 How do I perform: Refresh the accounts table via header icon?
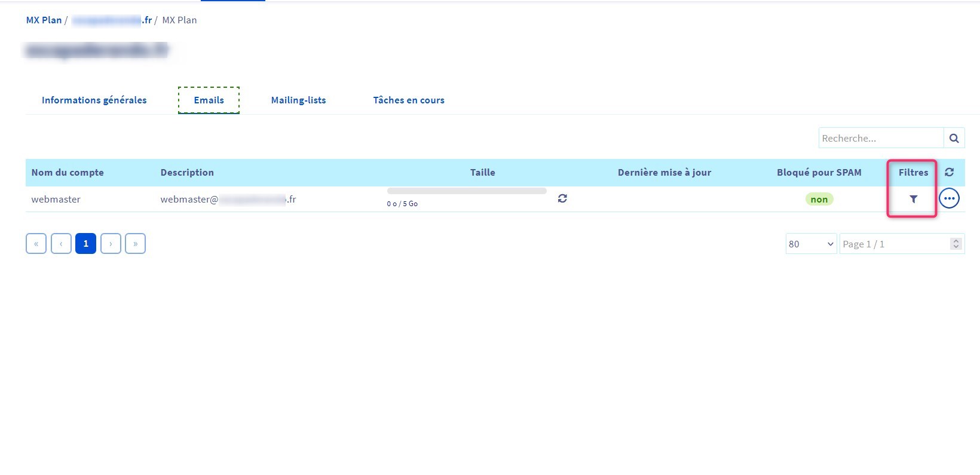(x=949, y=172)
